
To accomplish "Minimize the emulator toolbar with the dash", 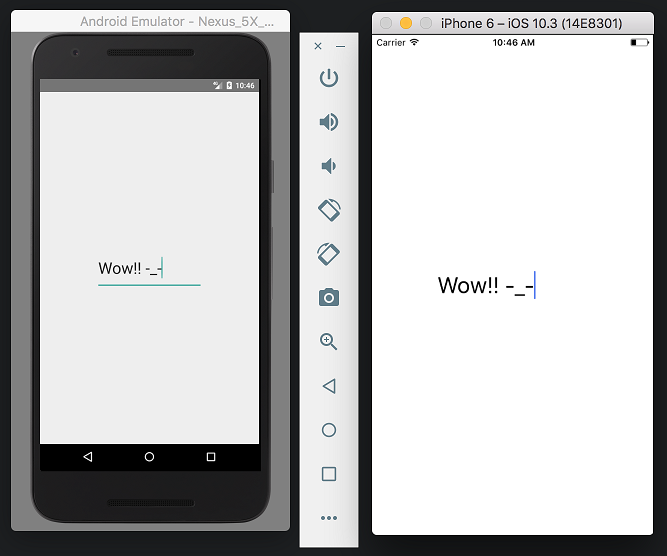I will tap(340, 46).
